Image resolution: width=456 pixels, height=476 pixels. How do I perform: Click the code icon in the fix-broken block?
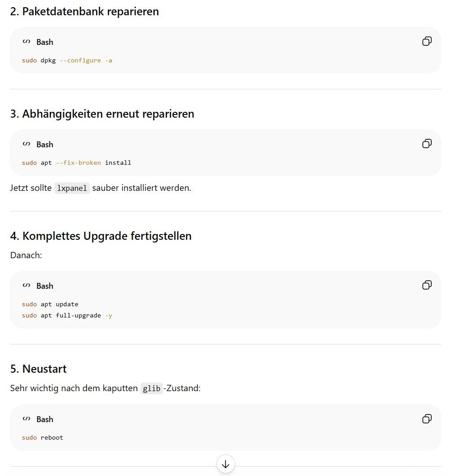pyautogui.click(x=26, y=144)
